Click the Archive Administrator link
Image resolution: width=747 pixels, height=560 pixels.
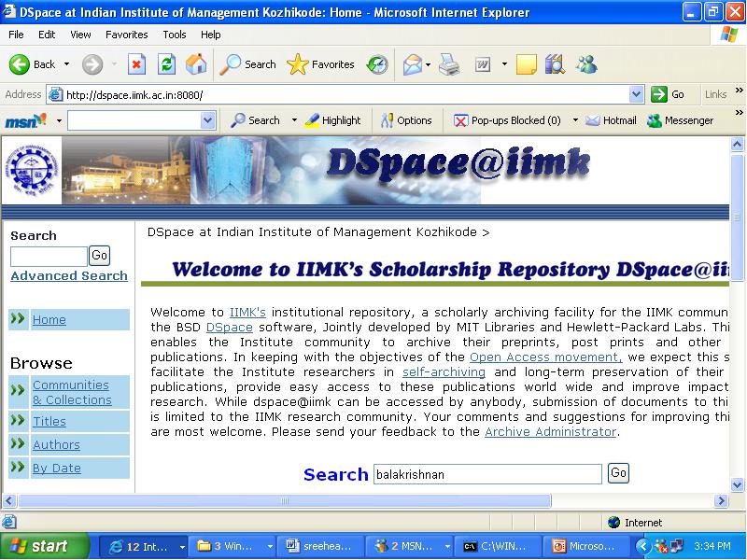click(551, 432)
